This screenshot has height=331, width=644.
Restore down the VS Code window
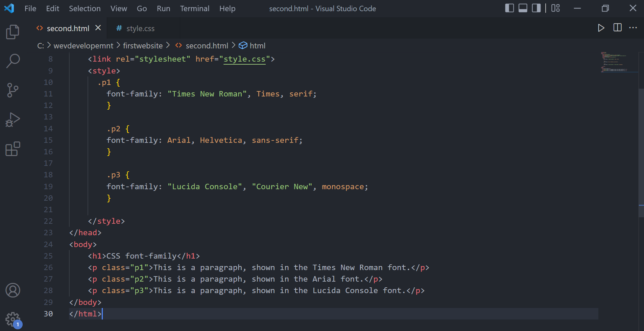tap(605, 8)
